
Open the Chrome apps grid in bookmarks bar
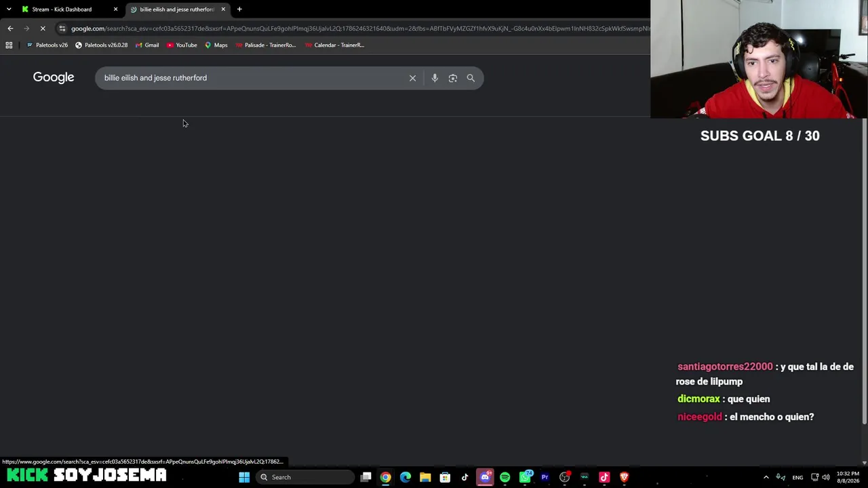(9, 45)
